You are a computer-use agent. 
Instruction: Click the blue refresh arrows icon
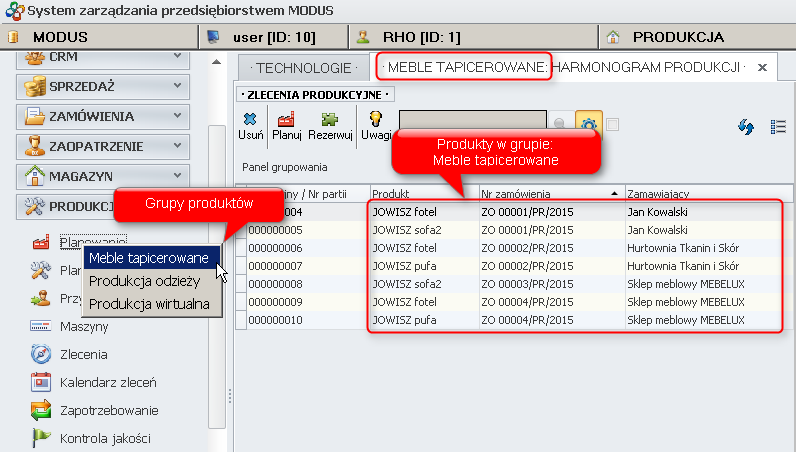tap(746, 126)
